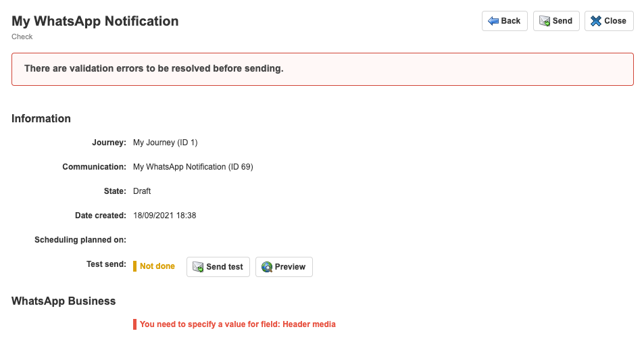Viewport: 644px width, 348px height.
Task: Select the My WhatsApp Notification (ID 69) value
Action: 193,167
